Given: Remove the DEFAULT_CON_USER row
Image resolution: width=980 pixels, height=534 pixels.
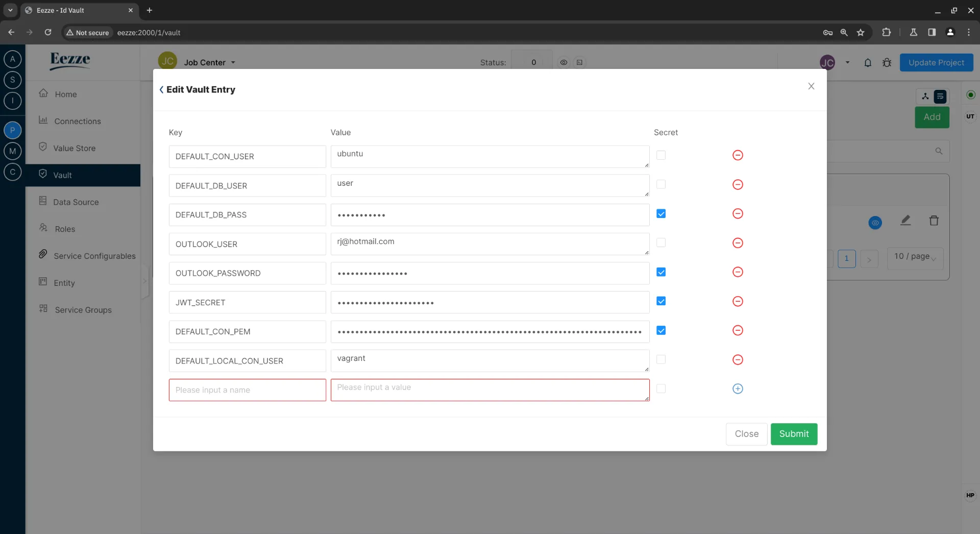Looking at the screenshot, I should click(738, 155).
